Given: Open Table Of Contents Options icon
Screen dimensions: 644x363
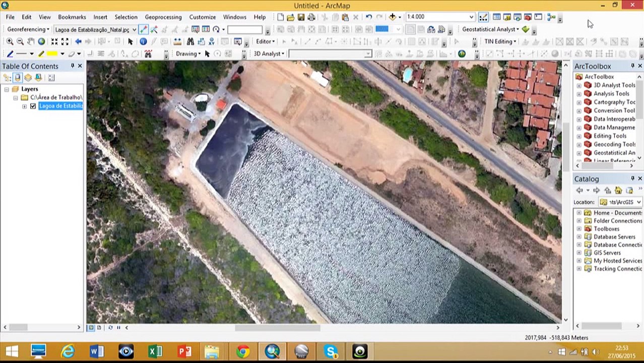Looking at the screenshot, I should 51,78.
